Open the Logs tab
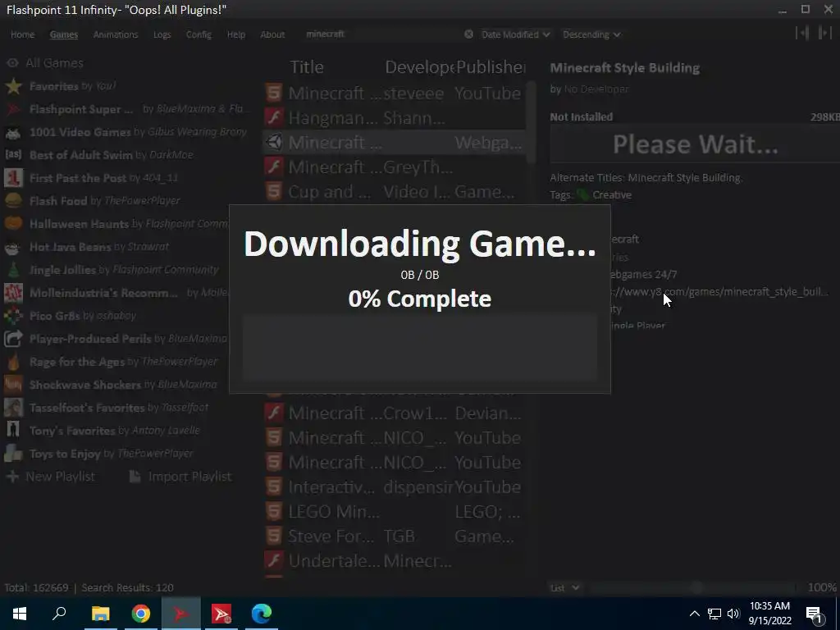The image size is (840, 630). [x=162, y=34]
